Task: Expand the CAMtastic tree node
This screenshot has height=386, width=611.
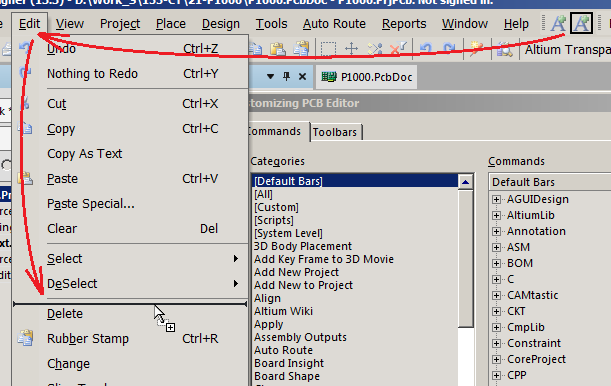Action: click(x=496, y=295)
